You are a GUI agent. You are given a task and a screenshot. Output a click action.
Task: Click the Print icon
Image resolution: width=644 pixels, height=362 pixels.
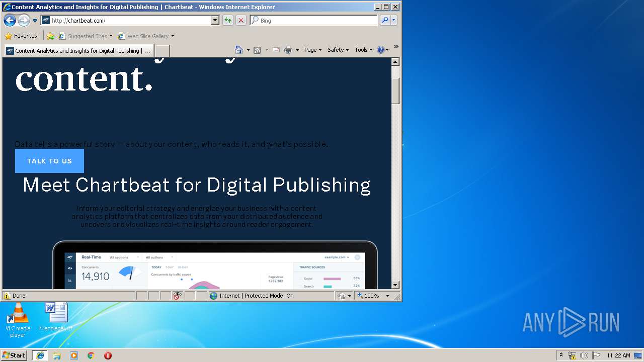click(288, 50)
